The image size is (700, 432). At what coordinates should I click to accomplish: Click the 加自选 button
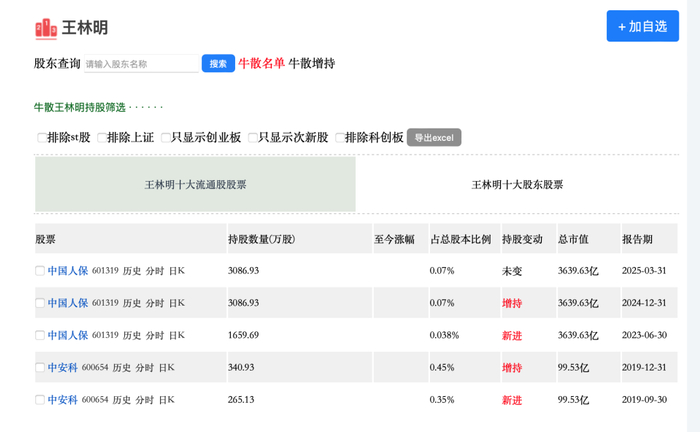click(642, 26)
